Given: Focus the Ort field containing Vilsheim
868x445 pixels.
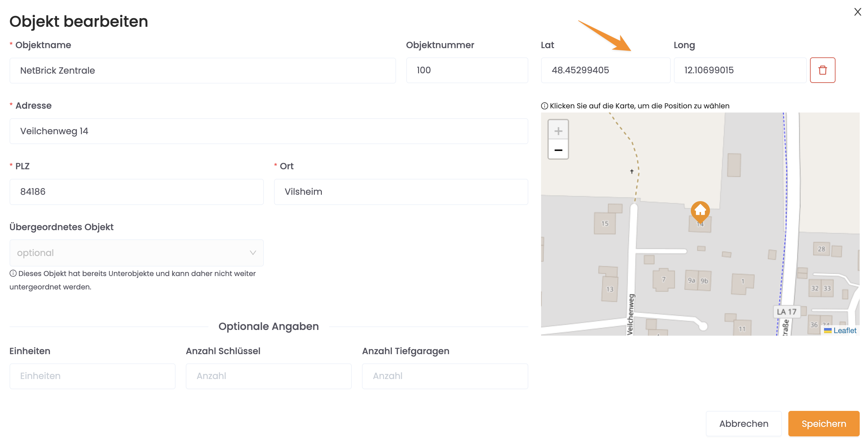Looking at the screenshot, I should 401,192.
